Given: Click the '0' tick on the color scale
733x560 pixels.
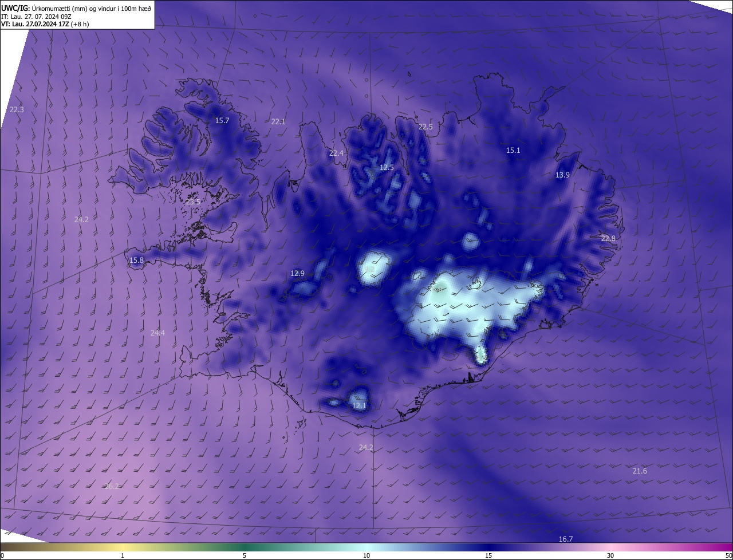Looking at the screenshot, I should (2, 555).
